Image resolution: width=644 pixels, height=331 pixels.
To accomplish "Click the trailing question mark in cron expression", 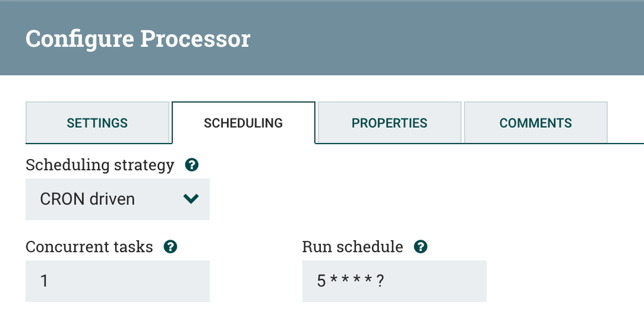I will 380,281.
